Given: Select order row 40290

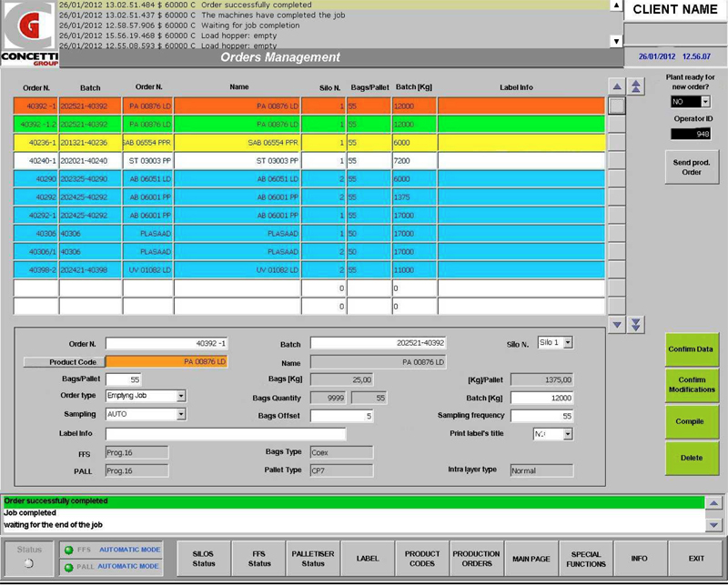Looking at the screenshot, I should pos(309,178).
